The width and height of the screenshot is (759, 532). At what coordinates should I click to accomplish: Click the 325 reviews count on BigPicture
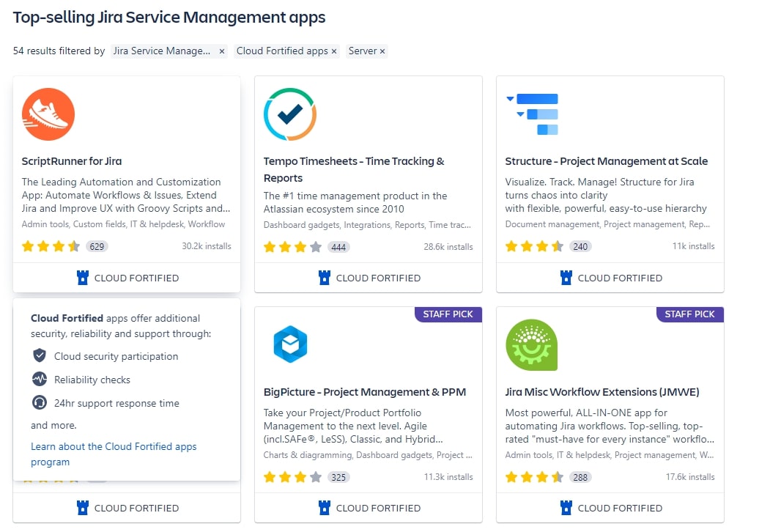(338, 477)
